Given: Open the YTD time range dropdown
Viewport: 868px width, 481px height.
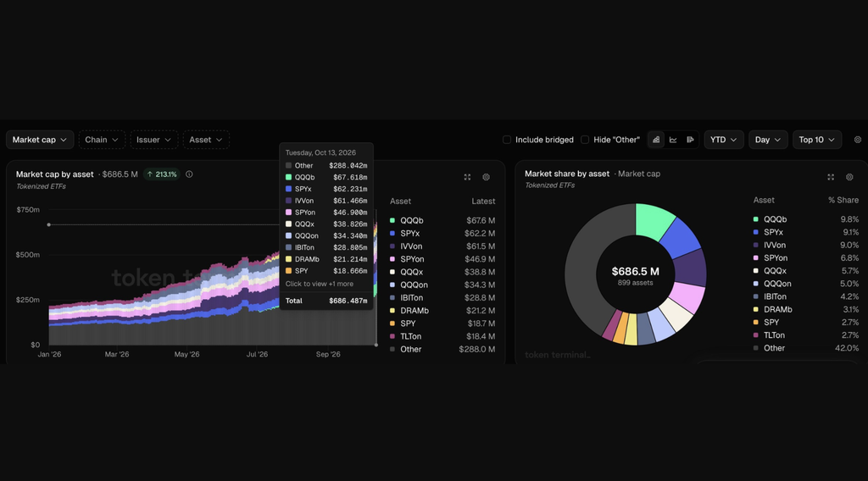Looking at the screenshot, I should pyautogui.click(x=724, y=140).
